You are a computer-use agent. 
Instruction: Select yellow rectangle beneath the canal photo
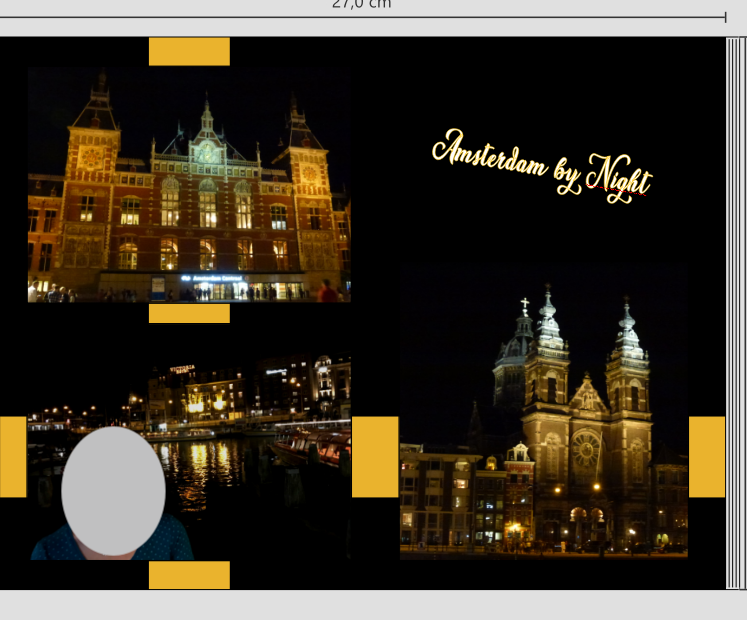point(189,575)
